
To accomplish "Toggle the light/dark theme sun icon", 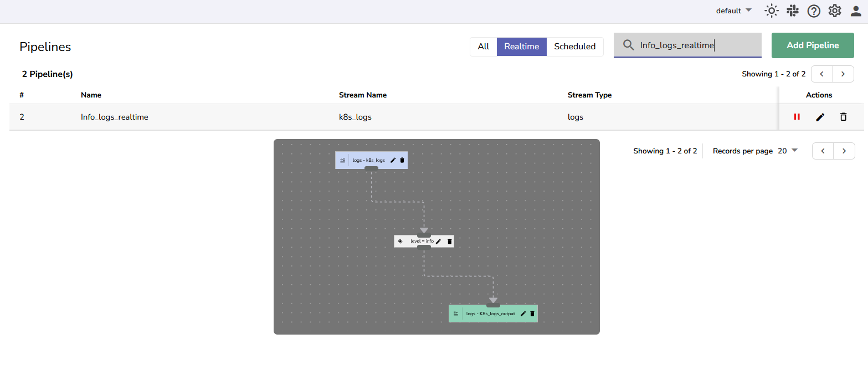I will pyautogui.click(x=771, y=11).
